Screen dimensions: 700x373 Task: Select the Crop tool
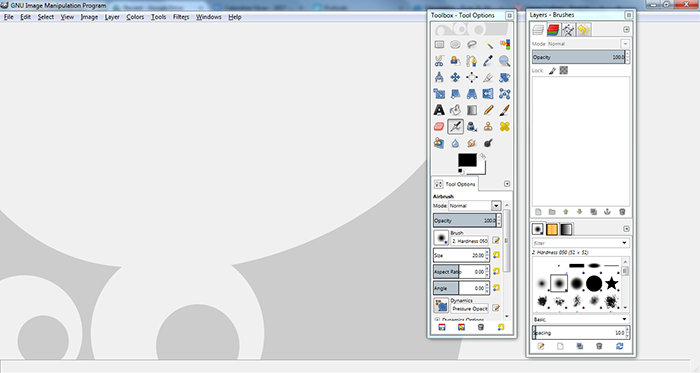click(x=488, y=78)
